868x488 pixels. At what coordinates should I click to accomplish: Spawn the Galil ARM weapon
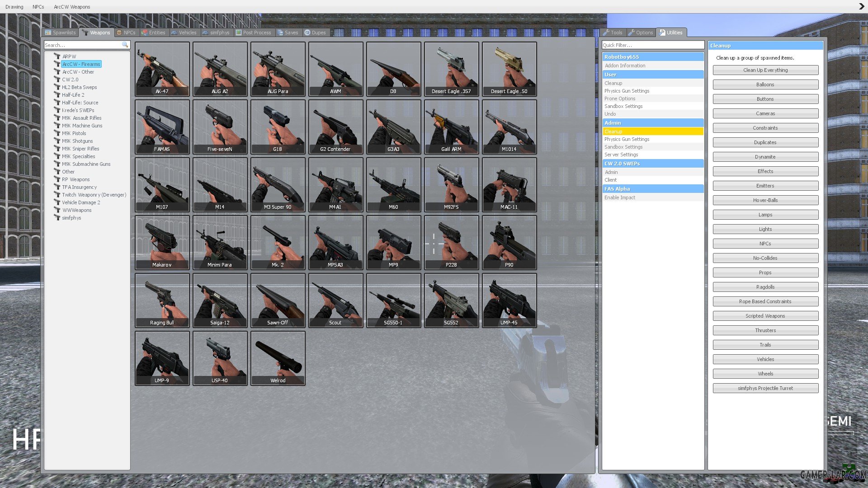(451, 127)
